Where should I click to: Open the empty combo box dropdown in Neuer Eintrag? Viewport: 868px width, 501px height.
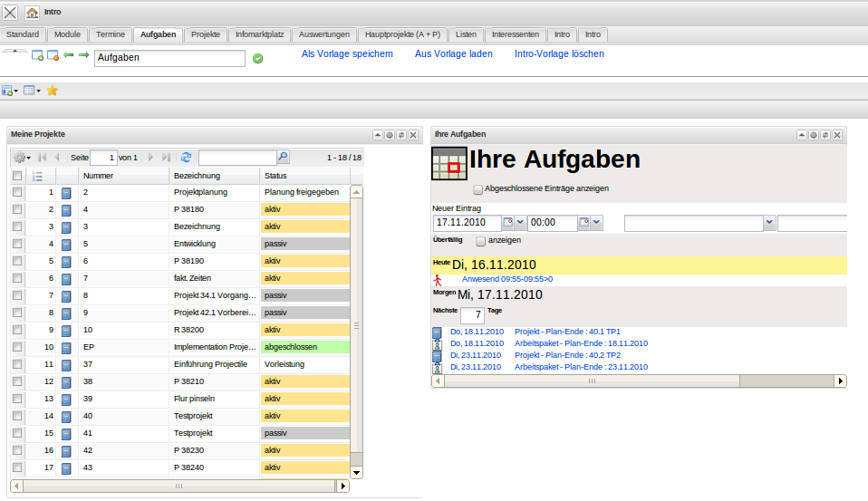(769, 222)
